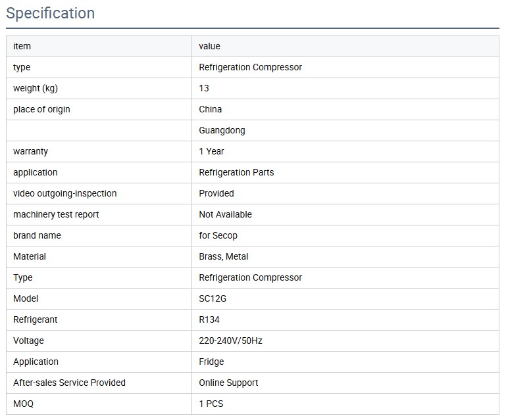The width and height of the screenshot is (506, 420).
Task: Click the 'Brass, Metal' material value
Action: coord(223,256)
